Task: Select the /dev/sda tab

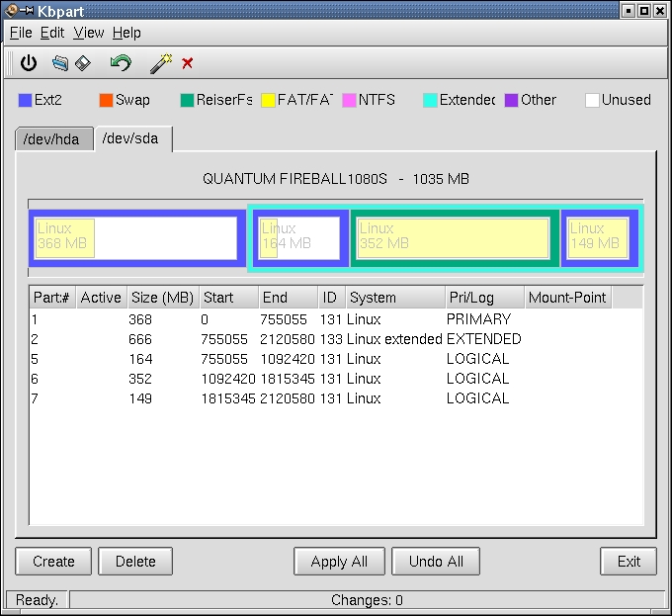Action: pyautogui.click(x=132, y=138)
